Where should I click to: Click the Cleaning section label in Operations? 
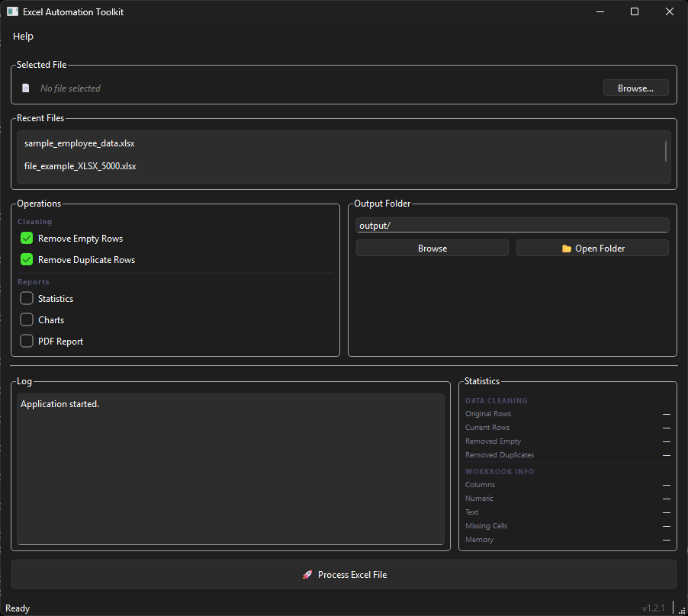(x=34, y=222)
